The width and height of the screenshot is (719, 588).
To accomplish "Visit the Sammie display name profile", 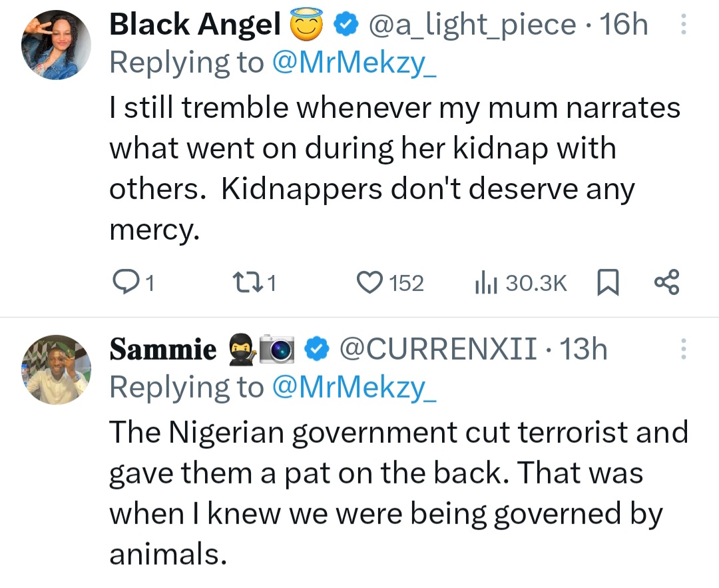I will (x=162, y=350).
